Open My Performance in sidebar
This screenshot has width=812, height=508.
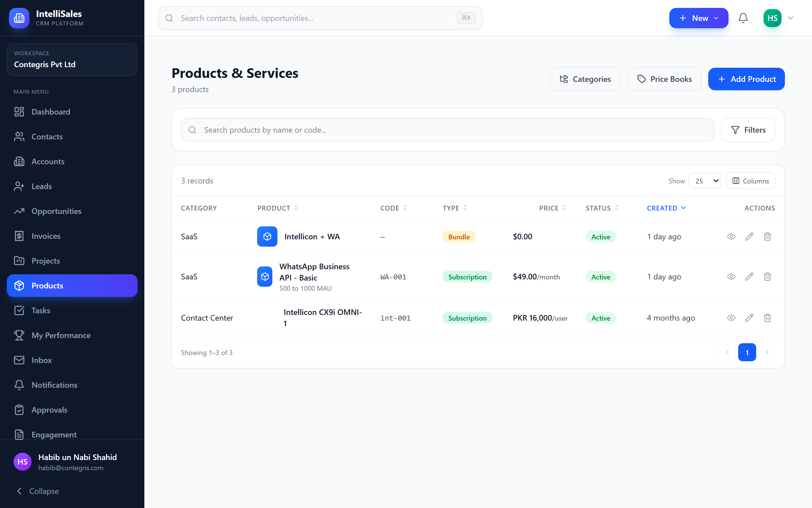click(72, 335)
